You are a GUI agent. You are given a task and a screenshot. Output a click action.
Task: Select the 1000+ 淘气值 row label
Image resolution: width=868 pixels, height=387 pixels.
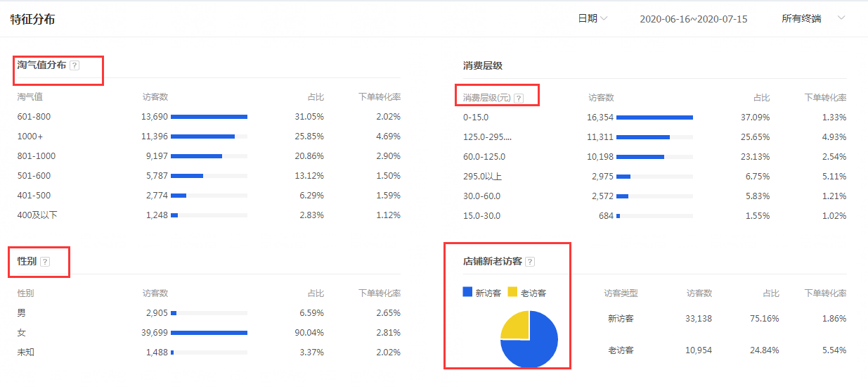coord(30,137)
